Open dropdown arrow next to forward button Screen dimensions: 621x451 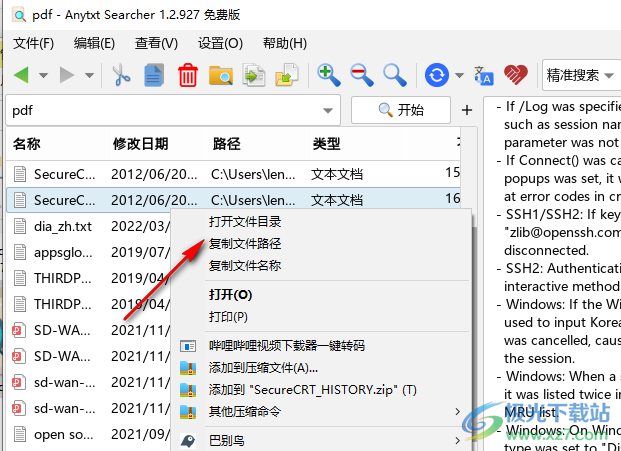(90, 75)
